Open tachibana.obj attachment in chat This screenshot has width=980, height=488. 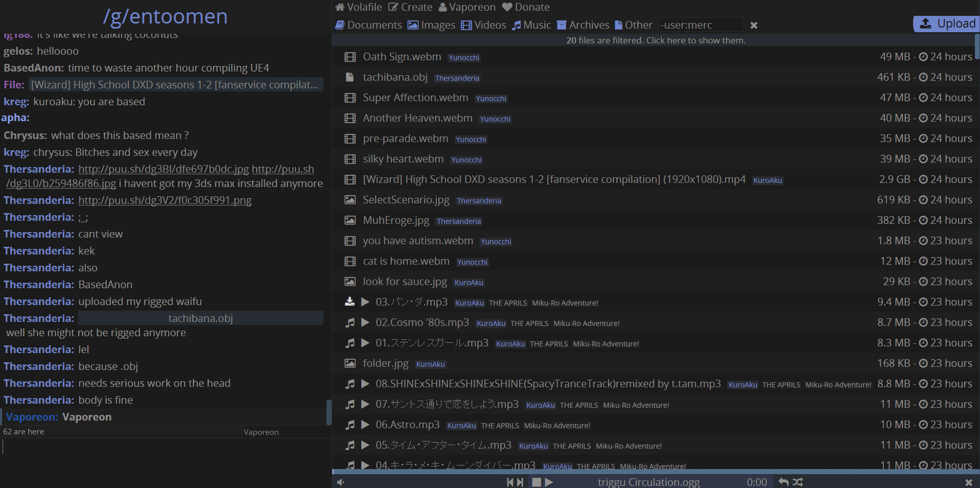(x=201, y=318)
